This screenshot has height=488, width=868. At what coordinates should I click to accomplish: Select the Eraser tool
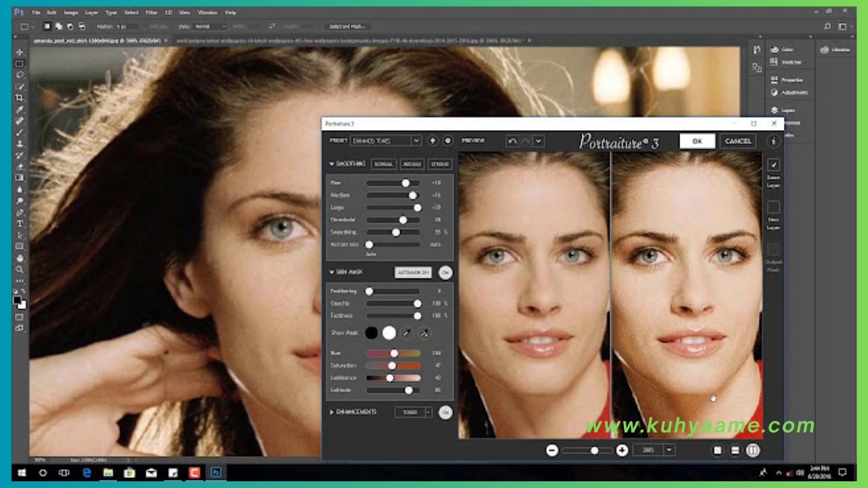click(20, 167)
